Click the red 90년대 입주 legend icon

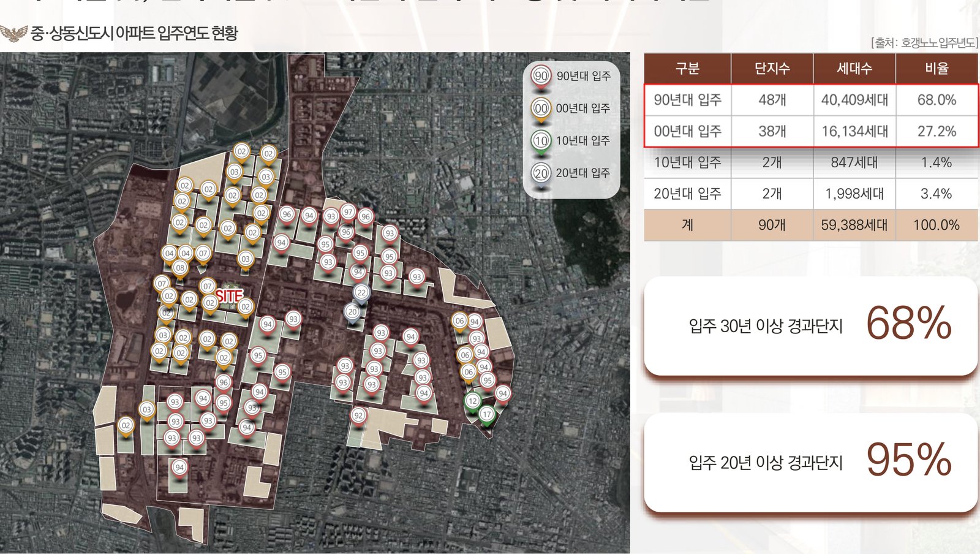[x=541, y=77]
